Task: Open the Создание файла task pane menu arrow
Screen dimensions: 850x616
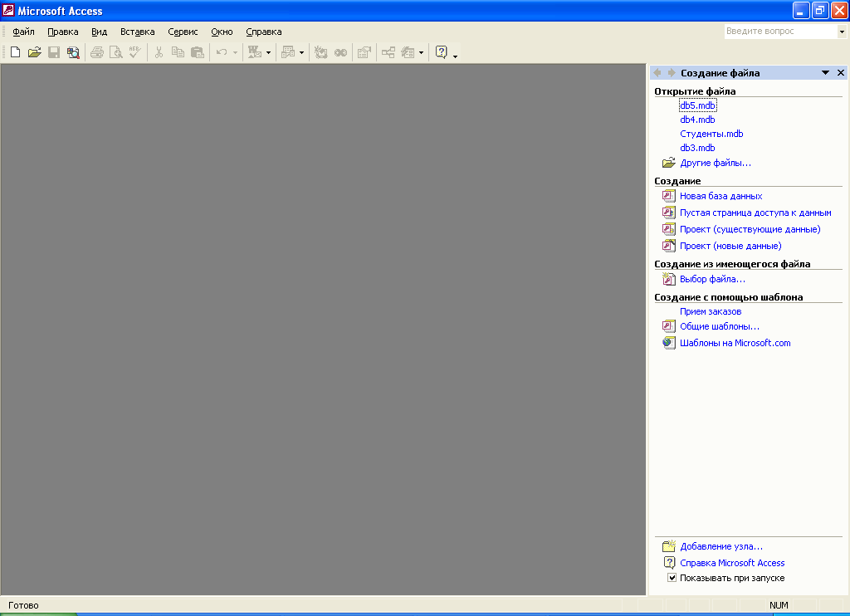Action: point(825,73)
